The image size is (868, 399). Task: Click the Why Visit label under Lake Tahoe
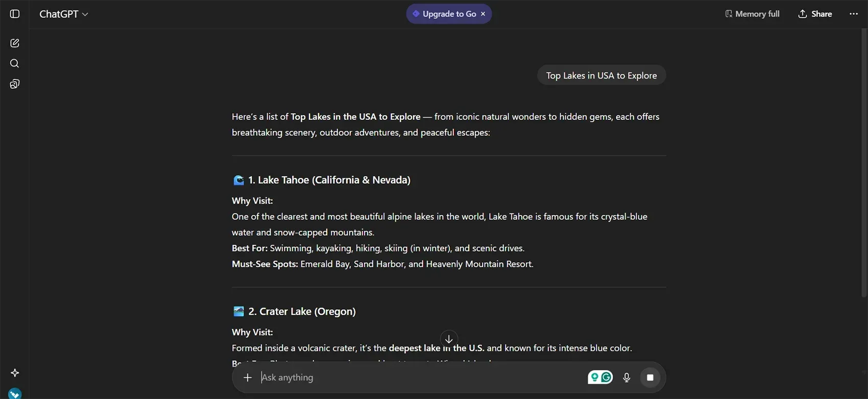click(x=252, y=201)
